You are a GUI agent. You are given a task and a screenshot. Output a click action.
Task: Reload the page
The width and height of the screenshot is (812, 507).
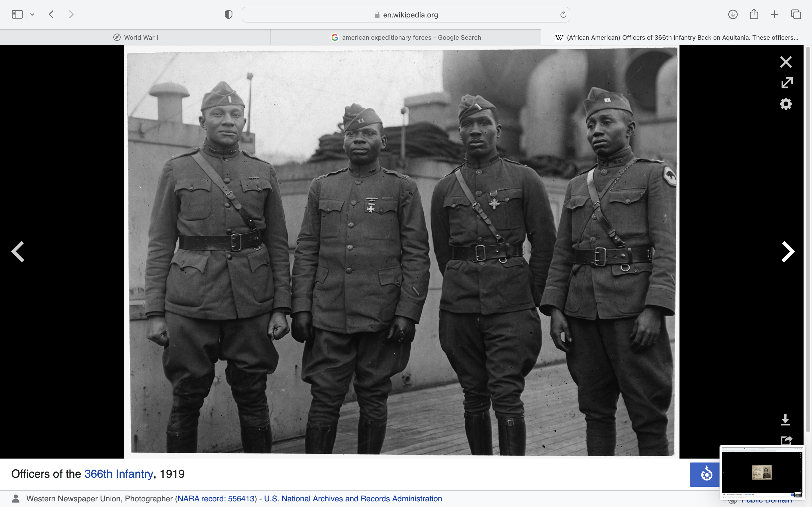click(563, 14)
